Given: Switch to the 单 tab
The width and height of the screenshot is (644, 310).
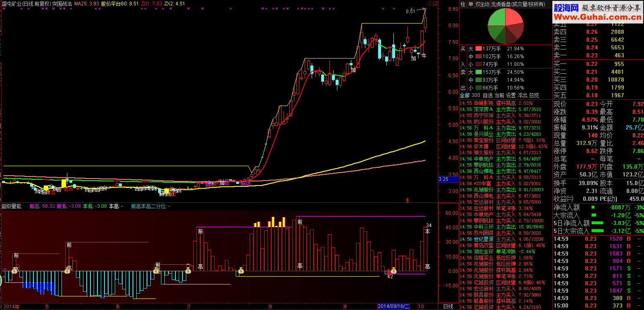Looking at the screenshot, I should coord(471,4).
